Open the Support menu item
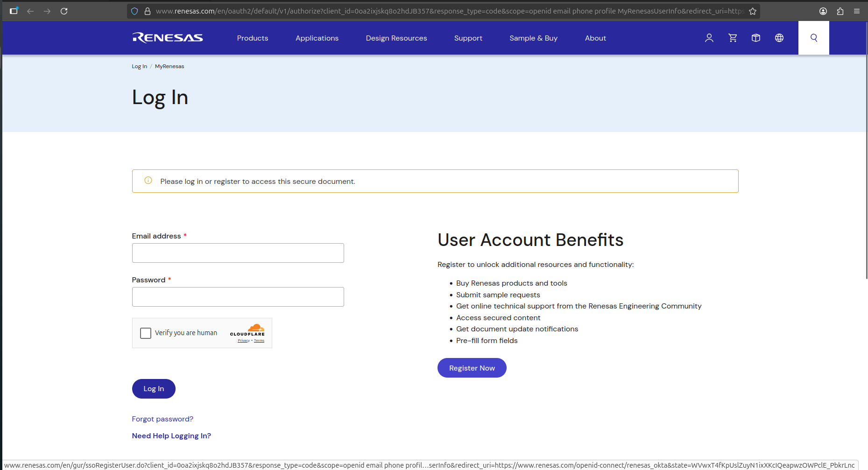The width and height of the screenshot is (868, 470). 468,38
